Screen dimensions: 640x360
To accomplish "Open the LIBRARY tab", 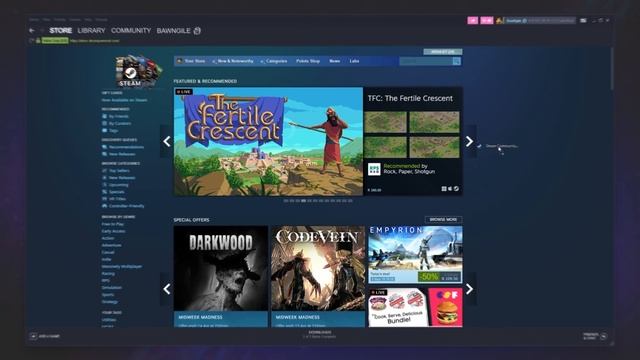I will pyautogui.click(x=91, y=31).
